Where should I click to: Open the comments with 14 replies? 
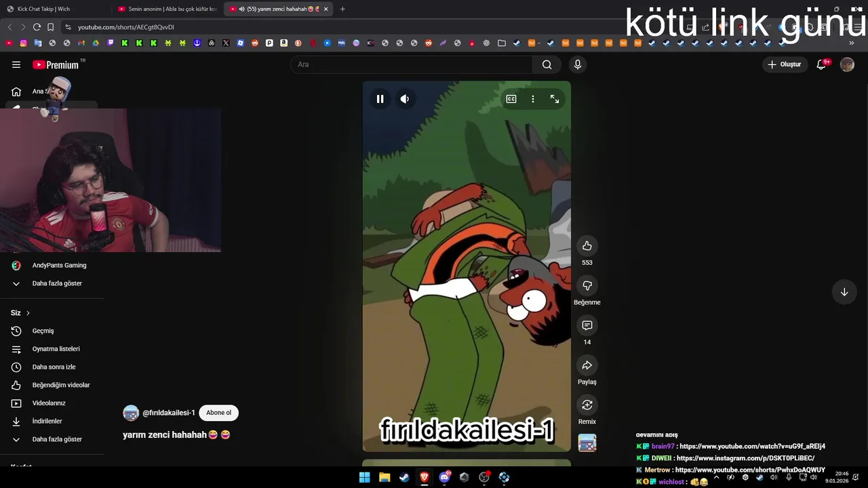coord(587,325)
